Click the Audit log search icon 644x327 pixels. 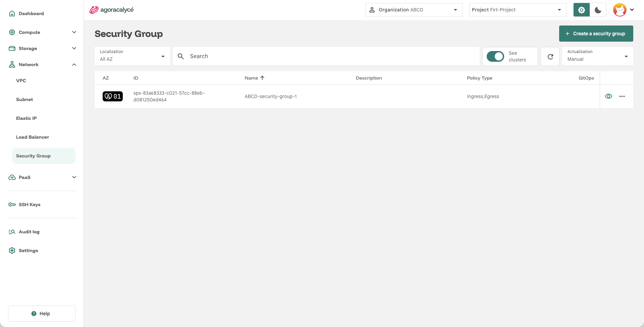[x=12, y=232]
